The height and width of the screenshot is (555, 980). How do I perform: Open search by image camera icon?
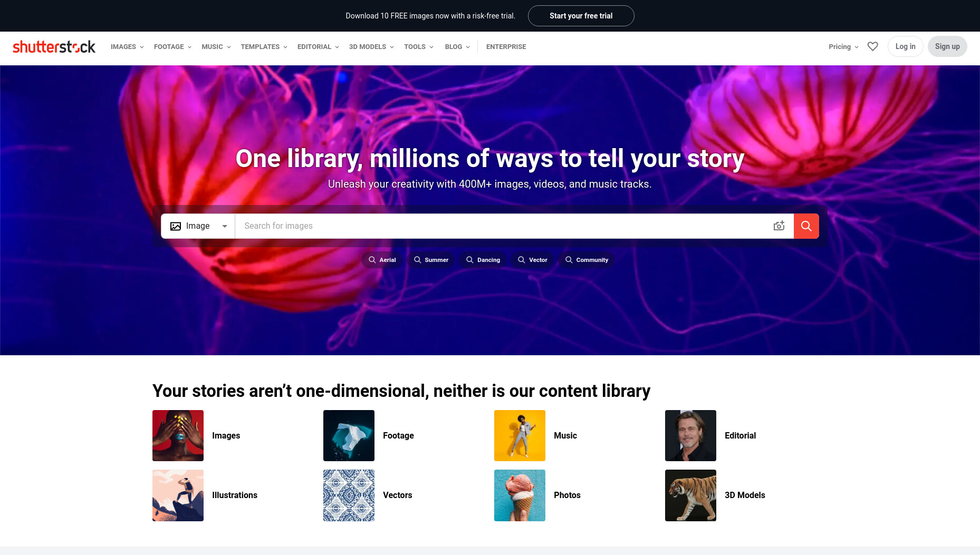[779, 226]
